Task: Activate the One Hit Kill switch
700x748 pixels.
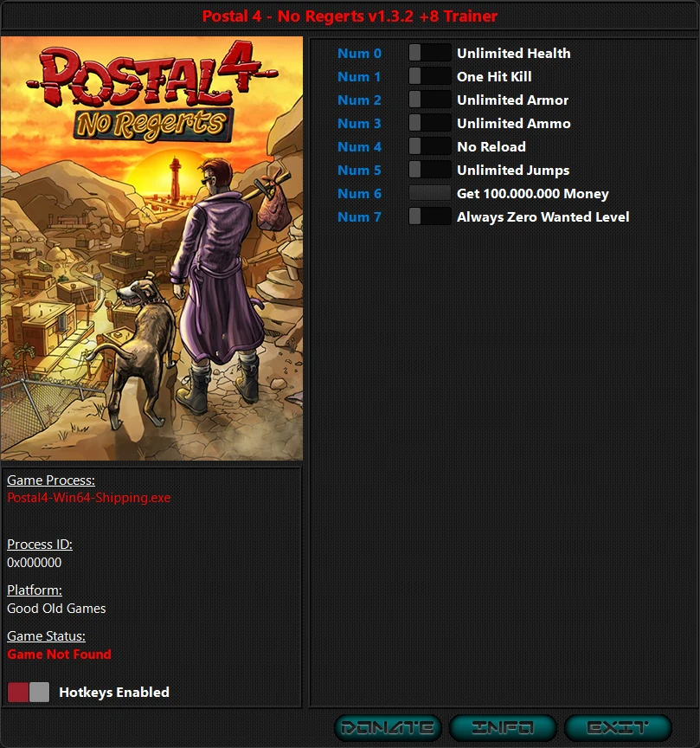Action: 429,76
